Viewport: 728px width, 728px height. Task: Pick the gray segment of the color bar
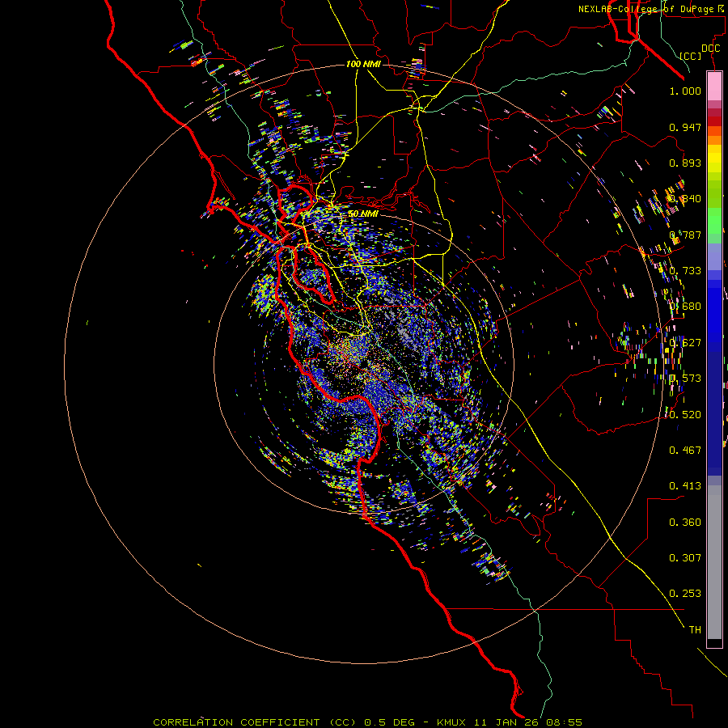point(714,562)
